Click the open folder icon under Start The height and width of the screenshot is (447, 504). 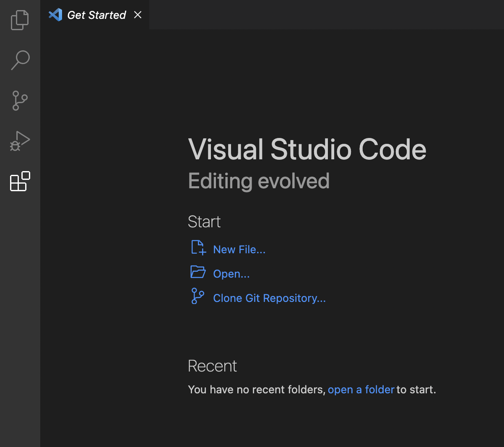[198, 272]
